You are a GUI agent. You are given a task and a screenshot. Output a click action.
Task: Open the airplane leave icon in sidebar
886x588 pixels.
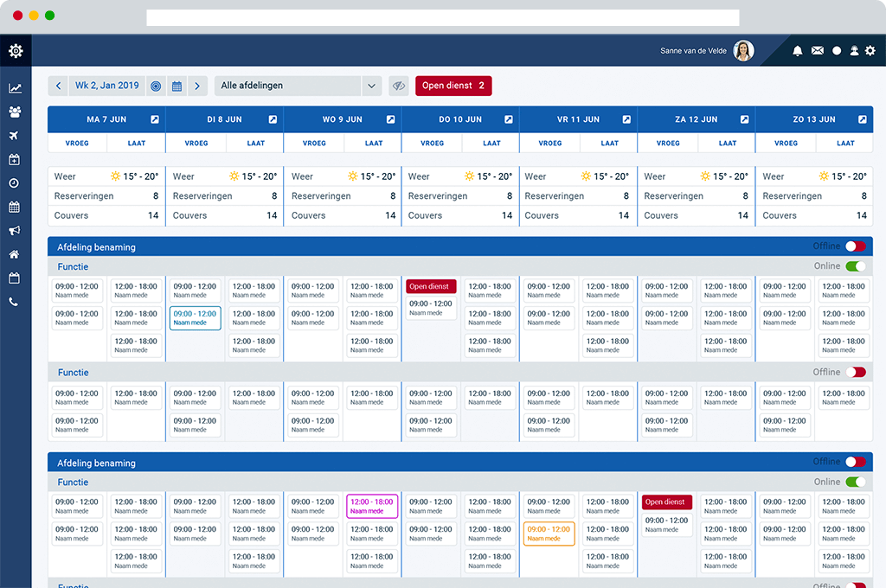coord(15,136)
